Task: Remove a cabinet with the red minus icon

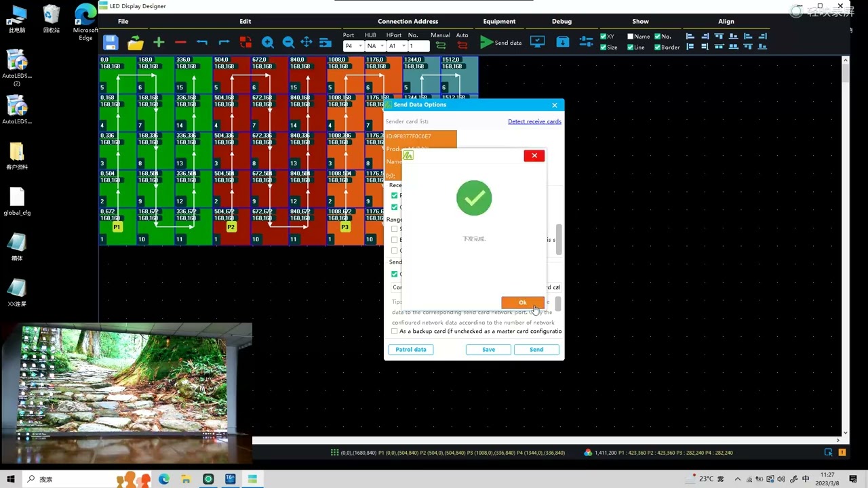Action: pyautogui.click(x=180, y=43)
